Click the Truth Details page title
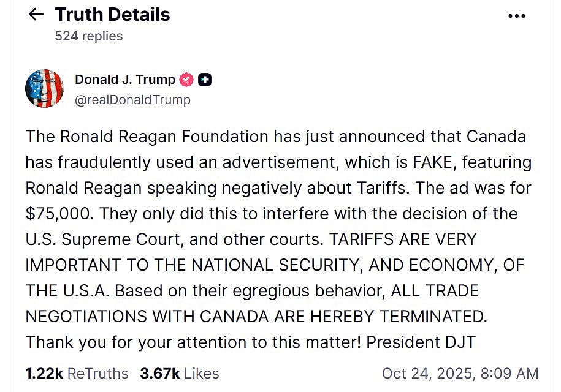The image size is (561, 392). point(113,15)
